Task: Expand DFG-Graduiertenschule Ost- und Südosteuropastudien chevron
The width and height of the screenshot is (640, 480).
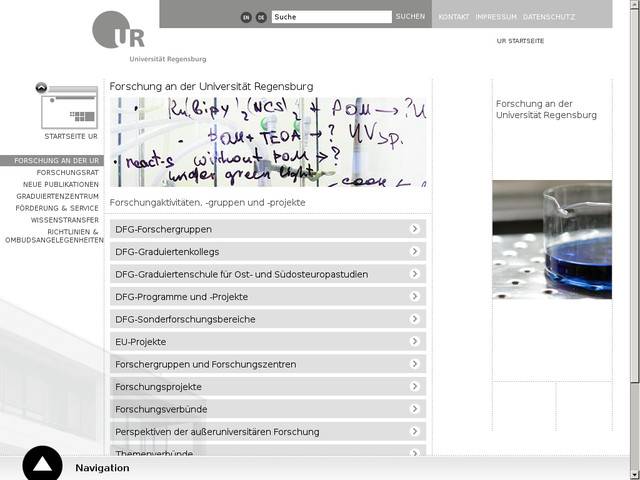Action: click(414, 274)
